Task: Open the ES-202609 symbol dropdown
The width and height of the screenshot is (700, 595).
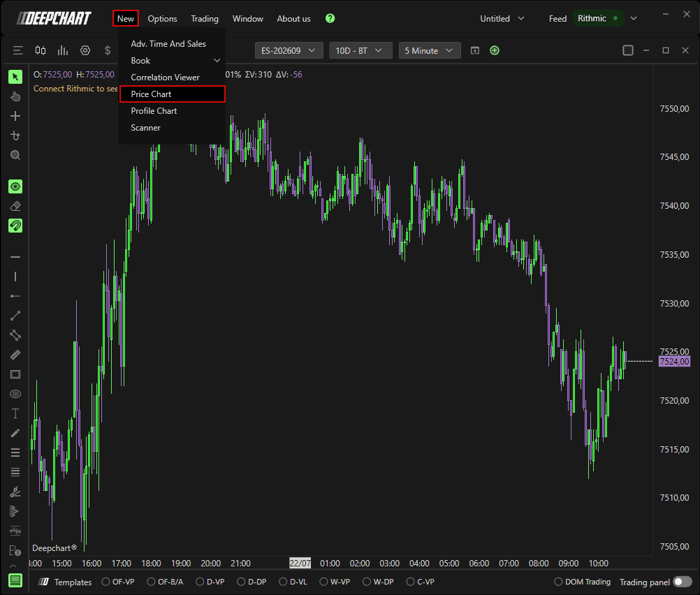Action: [289, 50]
